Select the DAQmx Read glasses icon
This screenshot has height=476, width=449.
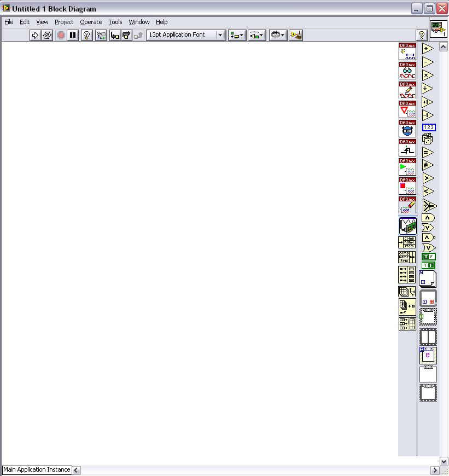[x=407, y=71]
